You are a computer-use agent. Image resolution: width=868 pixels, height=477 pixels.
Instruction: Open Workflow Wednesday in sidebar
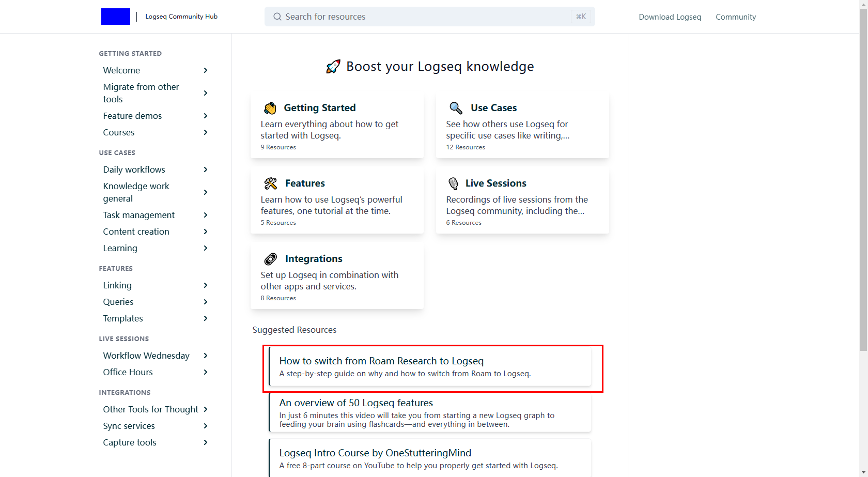pyautogui.click(x=146, y=356)
